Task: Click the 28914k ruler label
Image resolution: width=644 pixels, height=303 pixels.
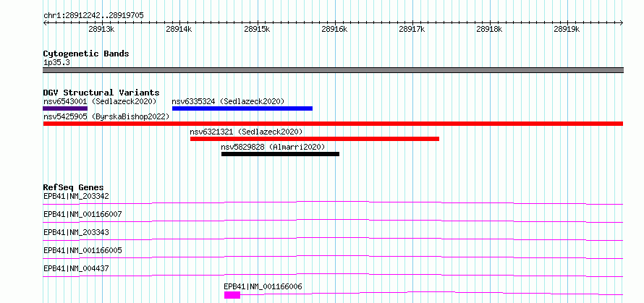Action: tap(179, 30)
